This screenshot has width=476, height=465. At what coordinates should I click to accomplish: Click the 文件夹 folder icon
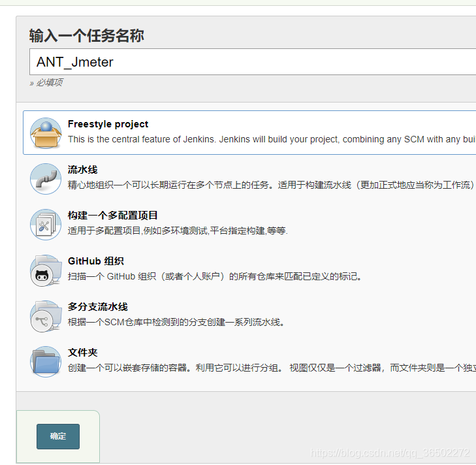tap(46, 362)
